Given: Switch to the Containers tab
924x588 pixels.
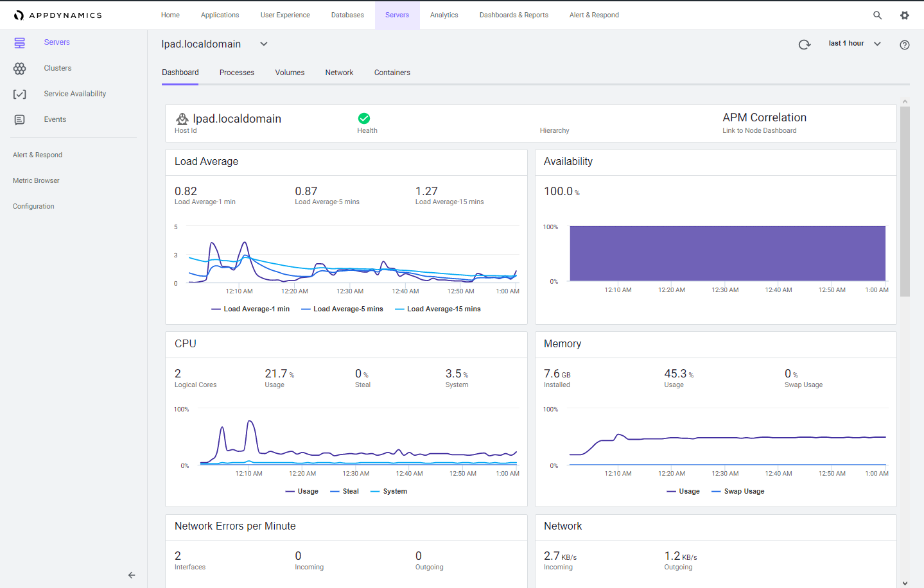Looking at the screenshot, I should coord(392,73).
